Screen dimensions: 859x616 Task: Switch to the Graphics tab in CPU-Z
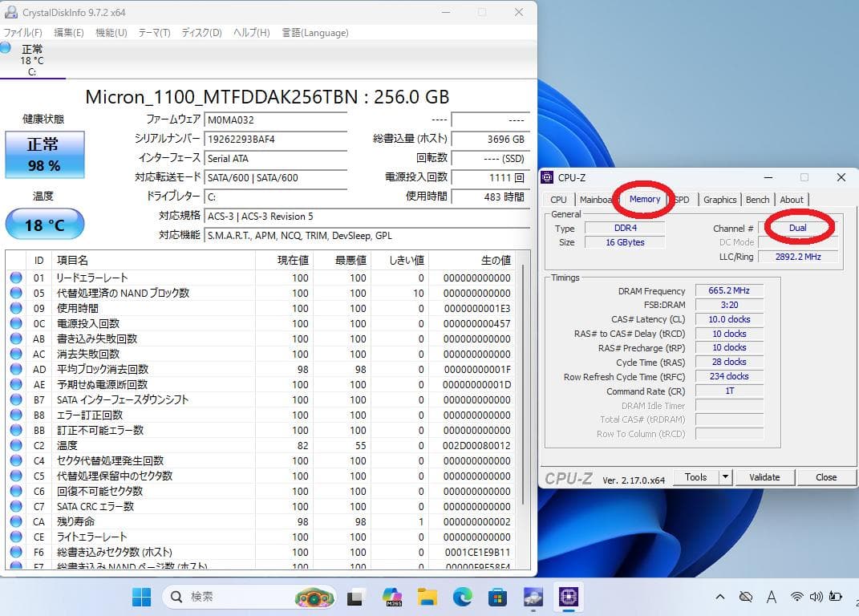(x=719, y=199)
